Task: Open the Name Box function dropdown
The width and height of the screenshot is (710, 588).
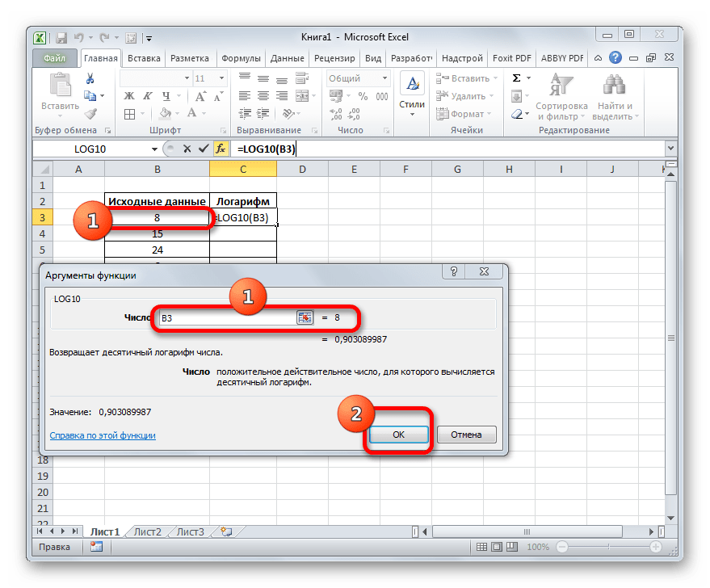Action: pyautogui.click(x=155, y=149)
